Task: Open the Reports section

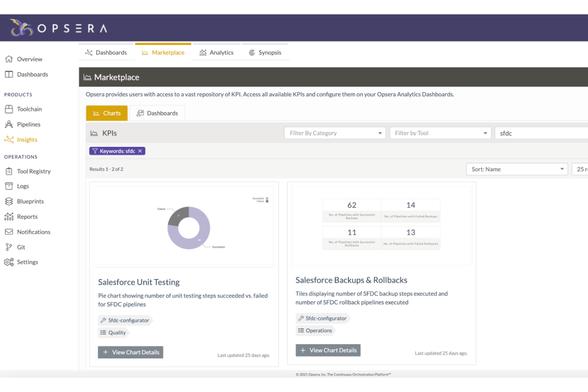Action: 27,216
